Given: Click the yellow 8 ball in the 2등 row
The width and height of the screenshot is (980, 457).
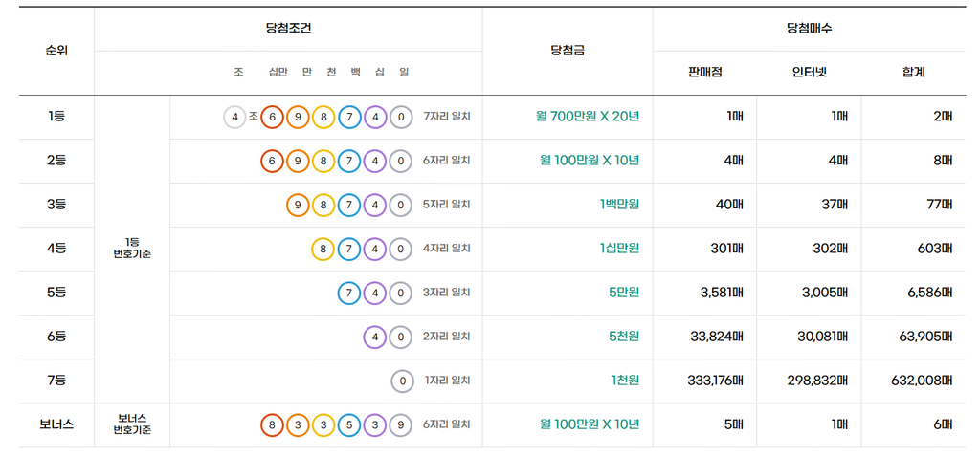Looking at the screenshot, I should [323, 161].
